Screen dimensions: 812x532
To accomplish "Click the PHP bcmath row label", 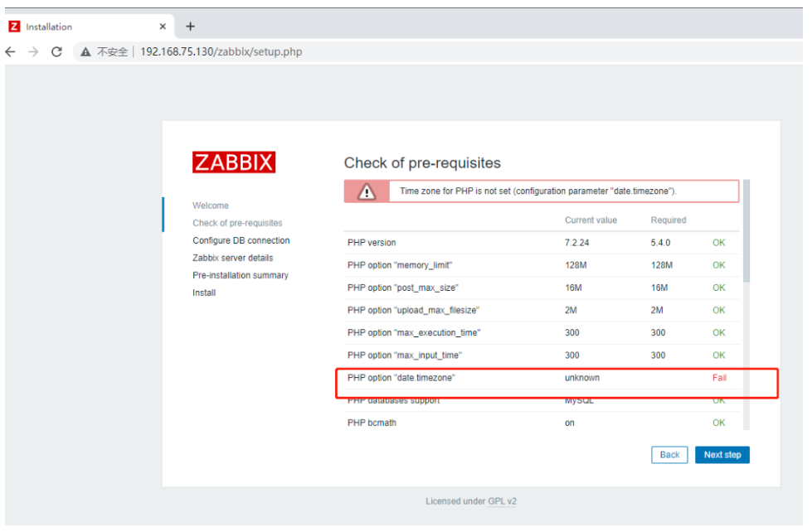I will coord(372,423).
